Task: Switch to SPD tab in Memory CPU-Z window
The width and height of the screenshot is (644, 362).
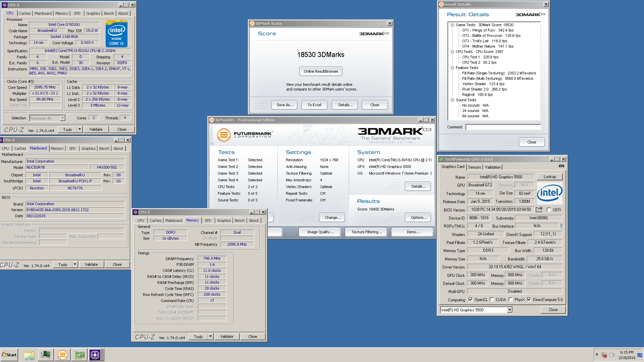Action: pyautogui.click(x=208, y=221)
